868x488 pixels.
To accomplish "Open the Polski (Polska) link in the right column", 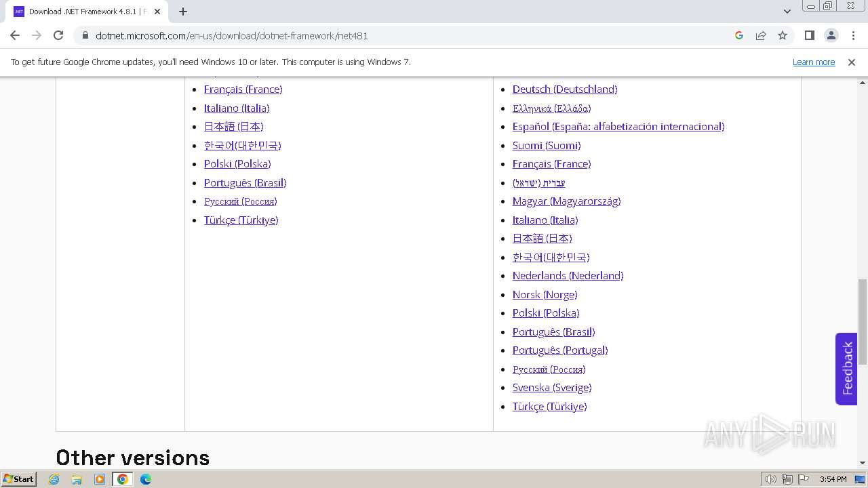I will pos(546,313).
